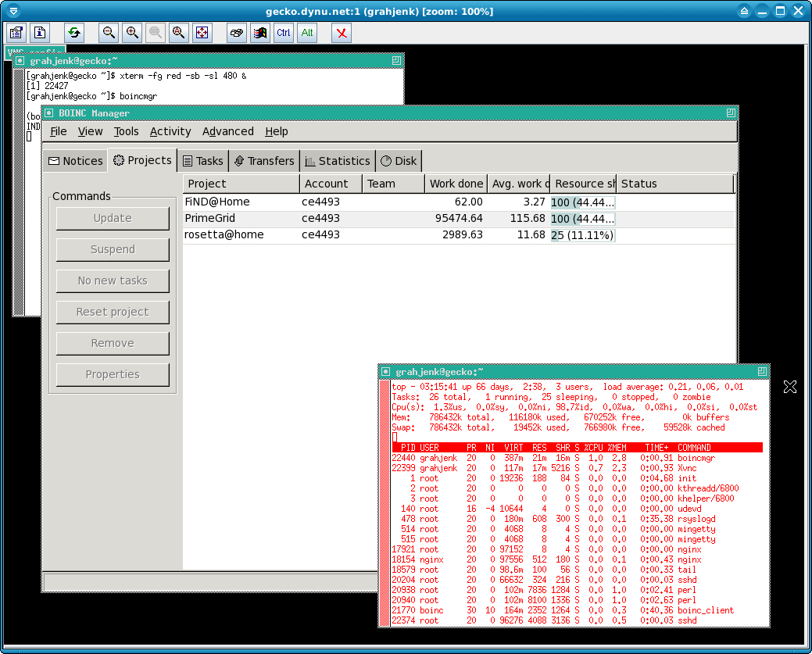The height and width of the screenshot is (654, 812).
Task: Open the View menu in BOINC Manager
Action: tap(90, 131)
